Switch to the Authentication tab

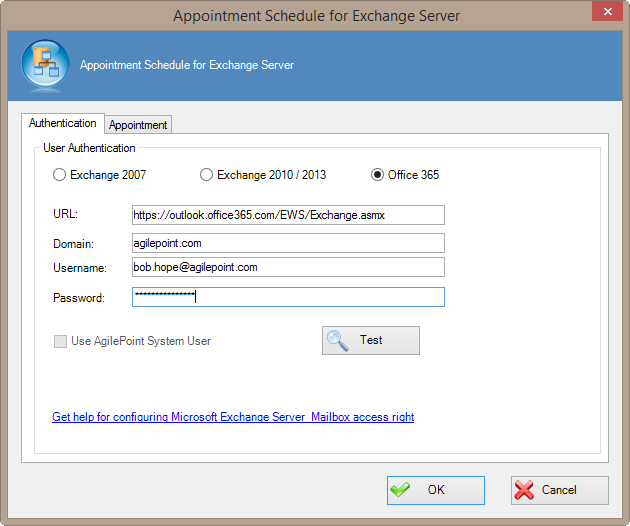63,123
